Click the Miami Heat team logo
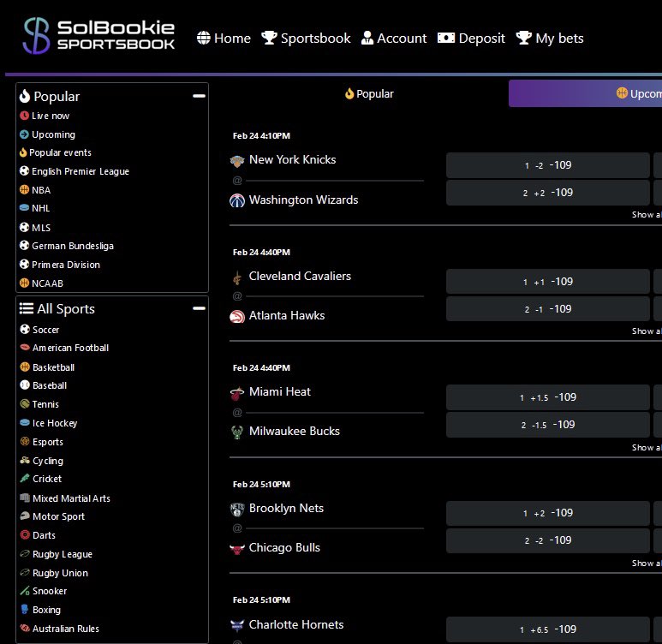This screenshot has height=644, width=662. pos(237,393)
